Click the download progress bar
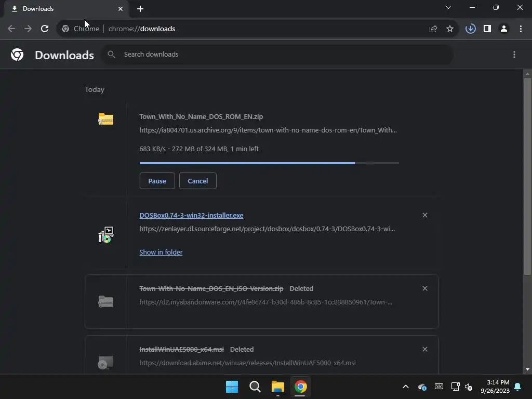This screenshot has height=399, width=532. pos(269,163)
